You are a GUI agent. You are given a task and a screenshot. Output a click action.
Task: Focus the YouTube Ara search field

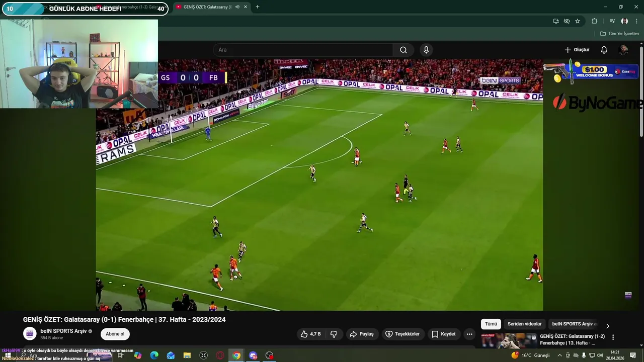[x=303, y=50]
